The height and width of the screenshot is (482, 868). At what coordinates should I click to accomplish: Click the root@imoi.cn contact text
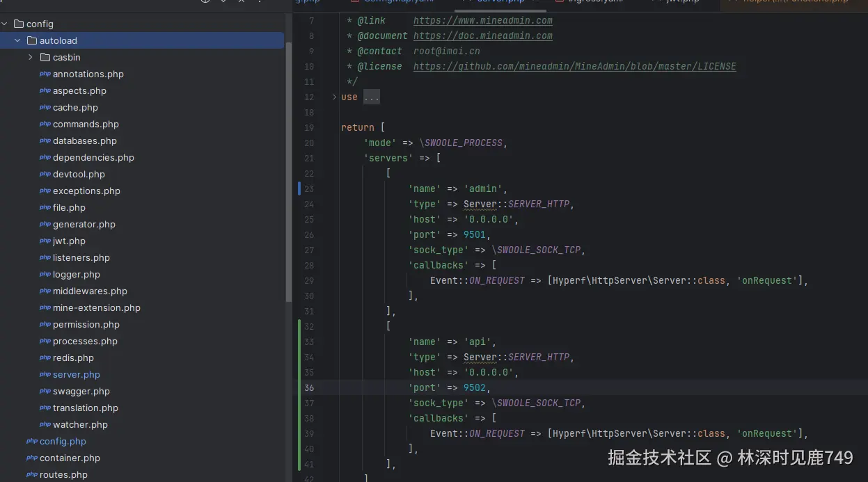click(447, 51)
